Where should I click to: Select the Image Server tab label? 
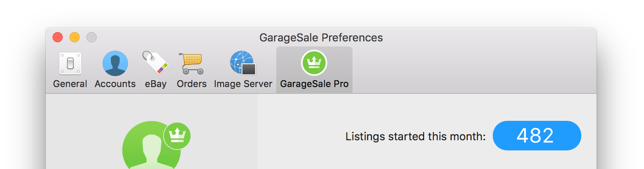[x=243, y=84]
